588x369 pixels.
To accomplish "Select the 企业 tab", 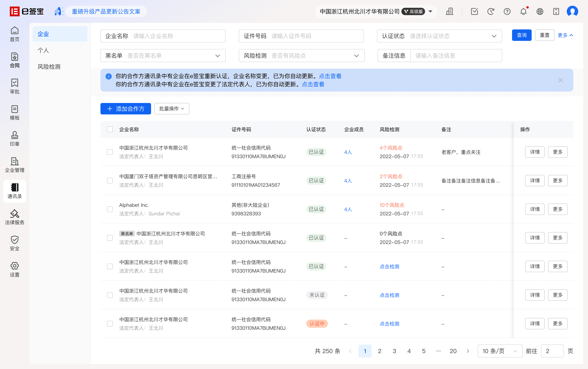I will coord(60,34).
